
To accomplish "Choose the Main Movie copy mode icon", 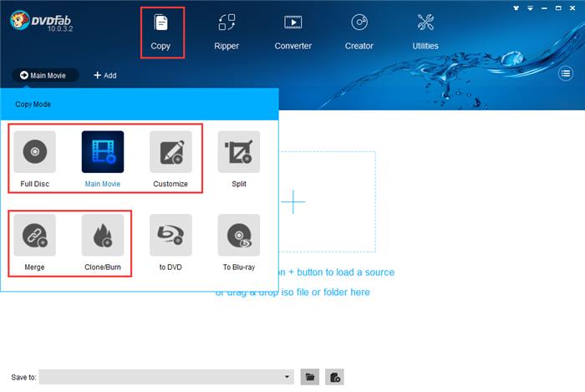I will (x=103, y=152).
